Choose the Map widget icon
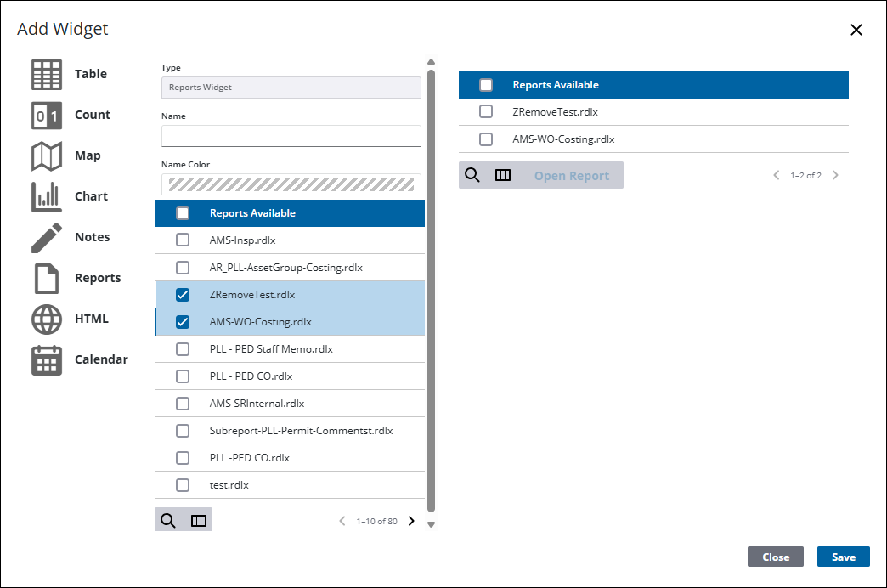Image resolution: width=887 pixels, height=588 pixels. tap(47, 156)
